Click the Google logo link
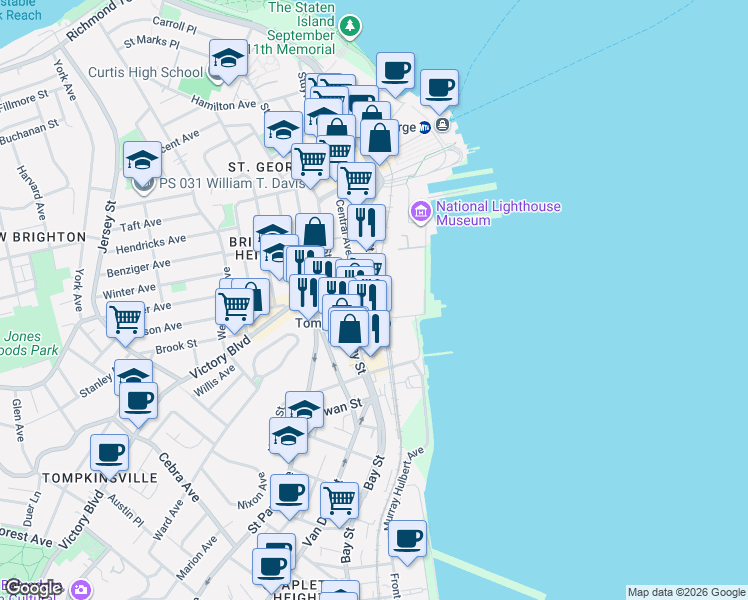The height and width of the screenshot is (600, 748). [33, 588]
